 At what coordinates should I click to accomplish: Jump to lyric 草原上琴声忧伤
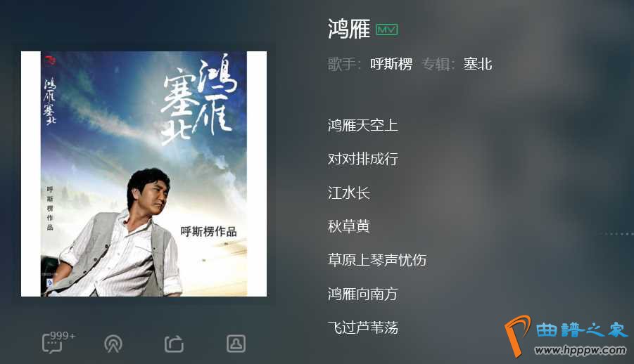coord(377,260)
